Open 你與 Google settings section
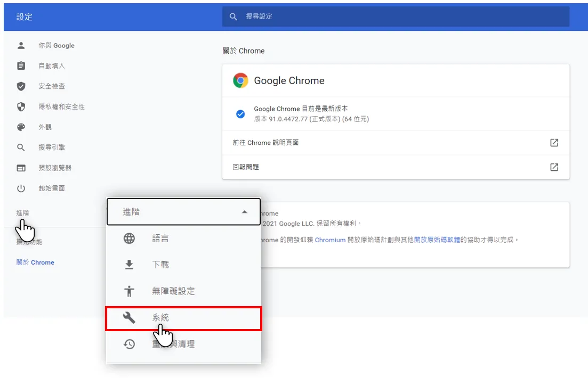 pos(57,45)
